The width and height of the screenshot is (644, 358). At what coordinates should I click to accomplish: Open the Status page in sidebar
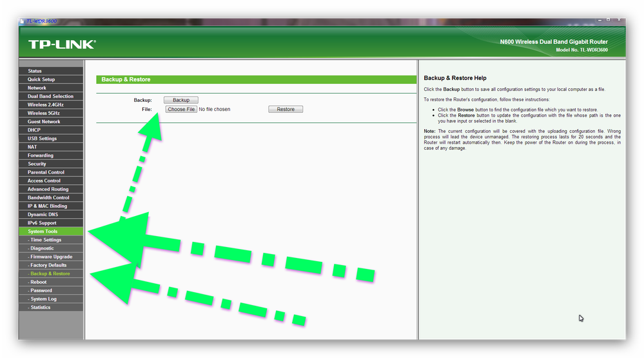[35, 71]
